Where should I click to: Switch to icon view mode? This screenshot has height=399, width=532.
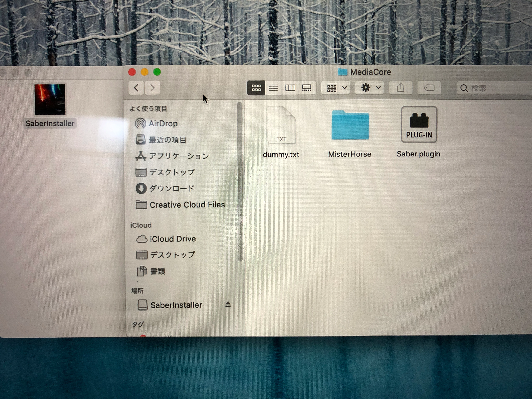(256, 88)
